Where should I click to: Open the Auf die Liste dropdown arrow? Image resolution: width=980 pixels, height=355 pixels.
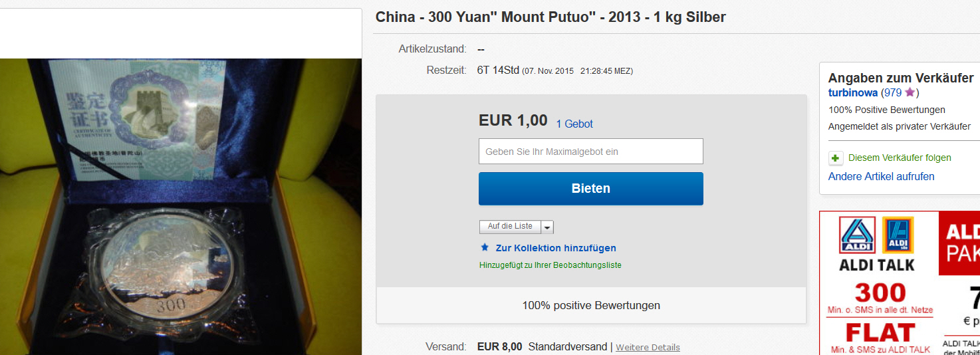548,227
